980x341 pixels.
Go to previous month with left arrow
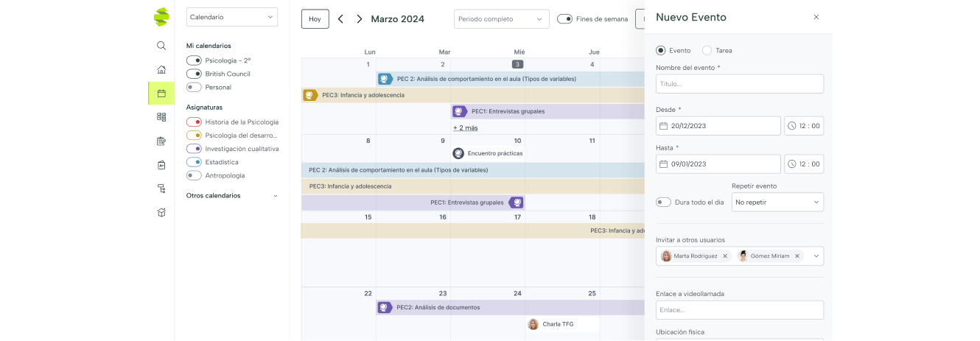click(x=340, y=19)
